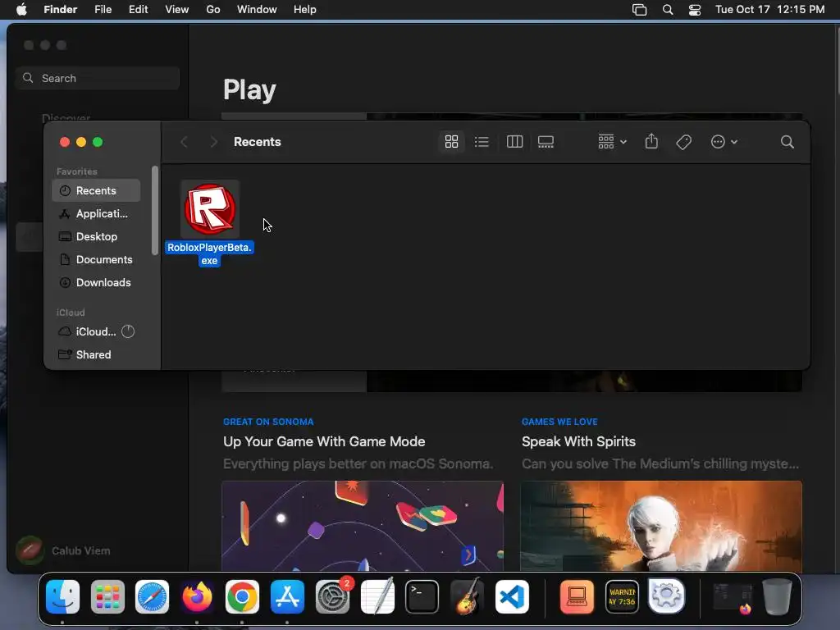Open GarageBand from the Dock
The width and height of the screenshot is (840, 630).
tap(467, 596)
